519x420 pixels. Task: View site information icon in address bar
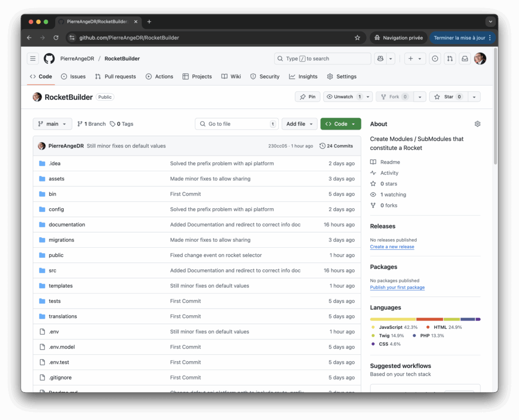pyautogui.click(x=72, y=37)
